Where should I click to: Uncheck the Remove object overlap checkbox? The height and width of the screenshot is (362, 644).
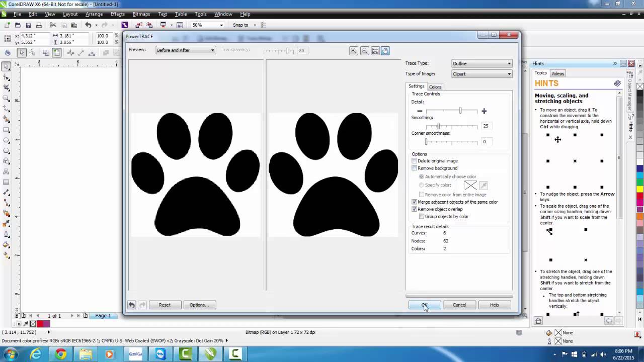[415, 209]
